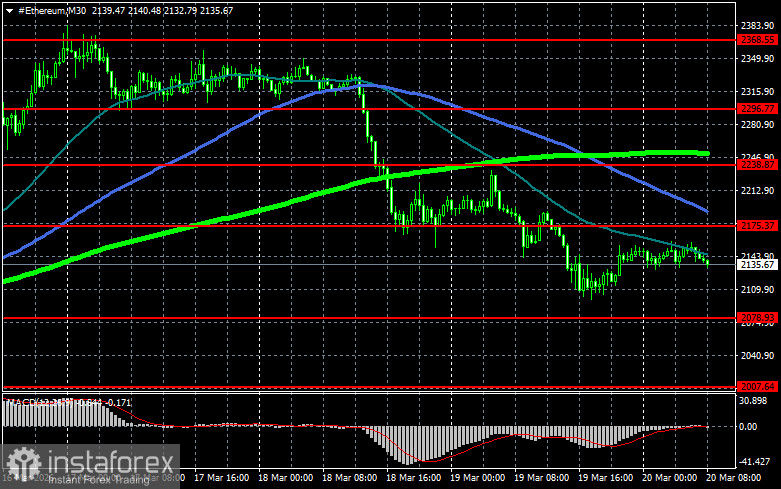Click the 2212.90 price scale value
Screen dimensions: 781x489
[x=758, y=191]
